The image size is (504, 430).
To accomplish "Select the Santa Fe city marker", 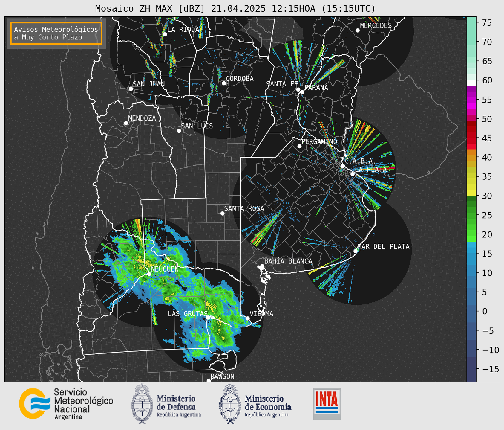I will (298, 89).
